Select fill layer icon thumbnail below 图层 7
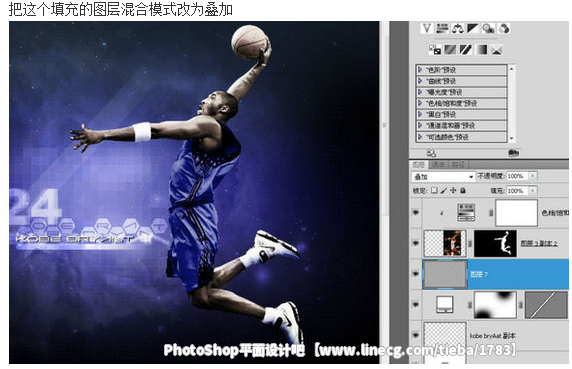Screen dimensions: 572x369 click(445, 304)
